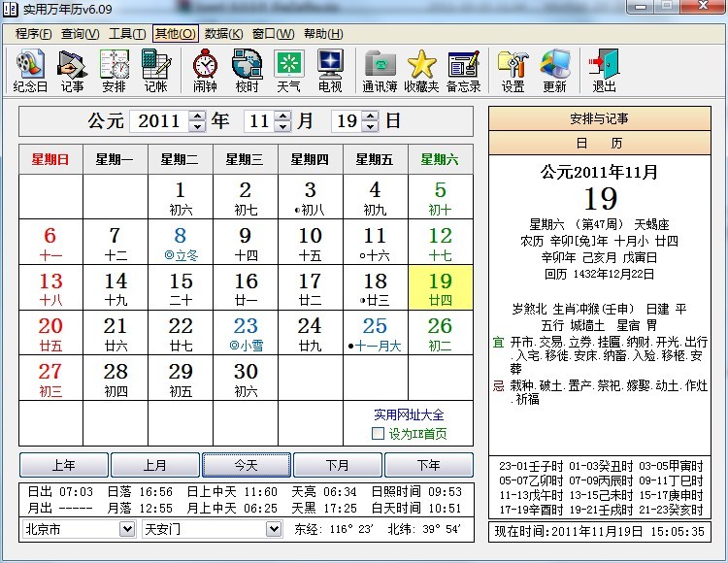Viewport: 728px width, 563px height.
Task: Increase the year with the up arrow
Action: pos(198,116)
